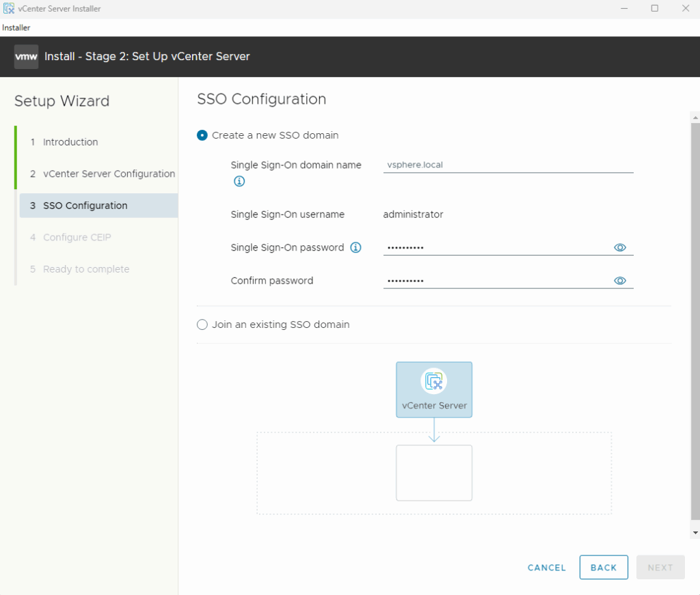700x595 pixels.
Task: Click 'Install - Stage 2: Set Up vCenter Server' title
Action: point(148,57)
